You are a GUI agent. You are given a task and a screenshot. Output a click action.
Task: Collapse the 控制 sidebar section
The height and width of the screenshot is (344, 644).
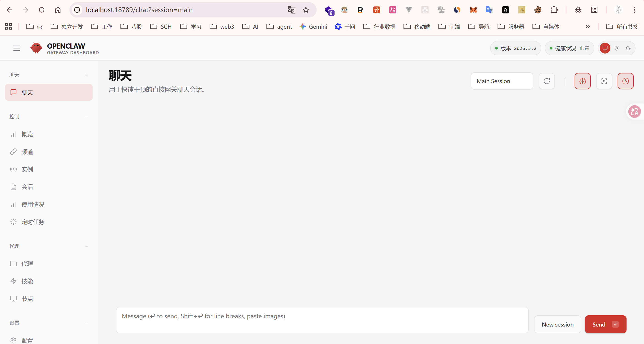point(86,117)
